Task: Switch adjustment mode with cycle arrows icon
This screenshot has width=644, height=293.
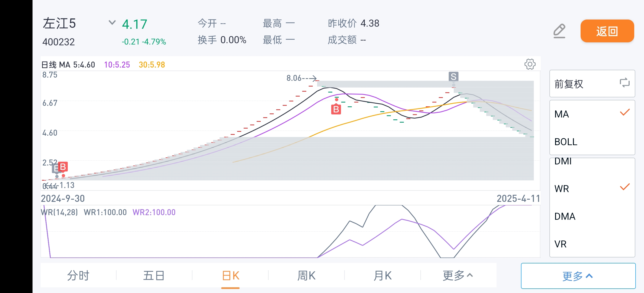Action: pos(624,83)
